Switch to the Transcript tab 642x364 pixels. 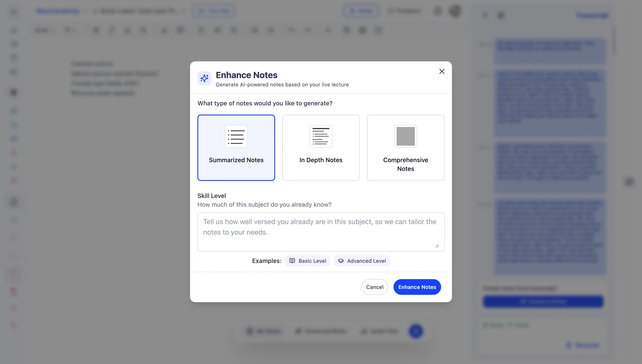(x=592, y=15)
